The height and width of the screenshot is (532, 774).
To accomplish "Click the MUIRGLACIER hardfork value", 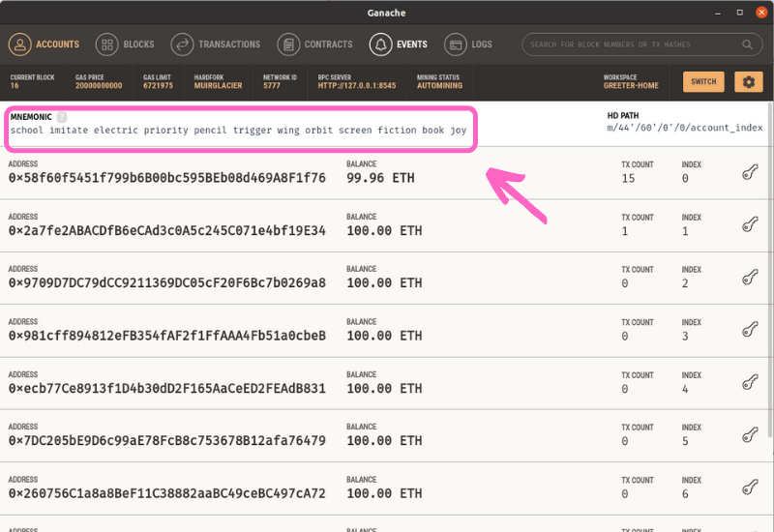I will pyautogui.click(x=219, y=86).
